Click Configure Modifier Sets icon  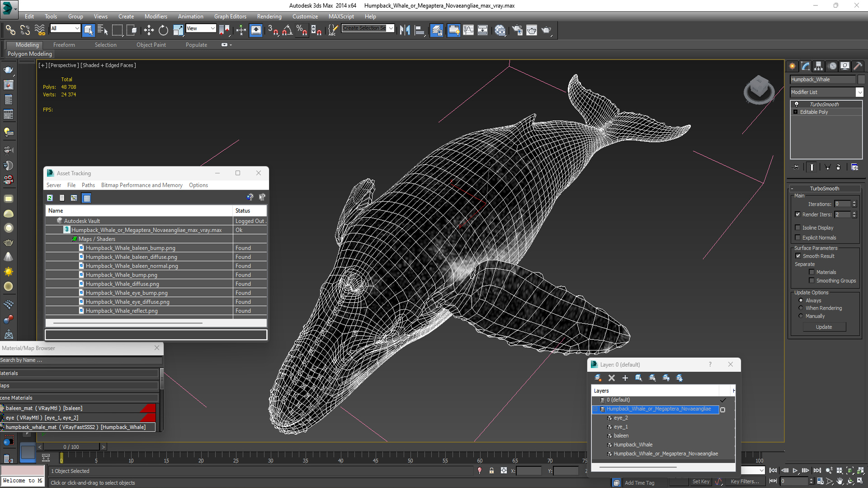(854, 167)
